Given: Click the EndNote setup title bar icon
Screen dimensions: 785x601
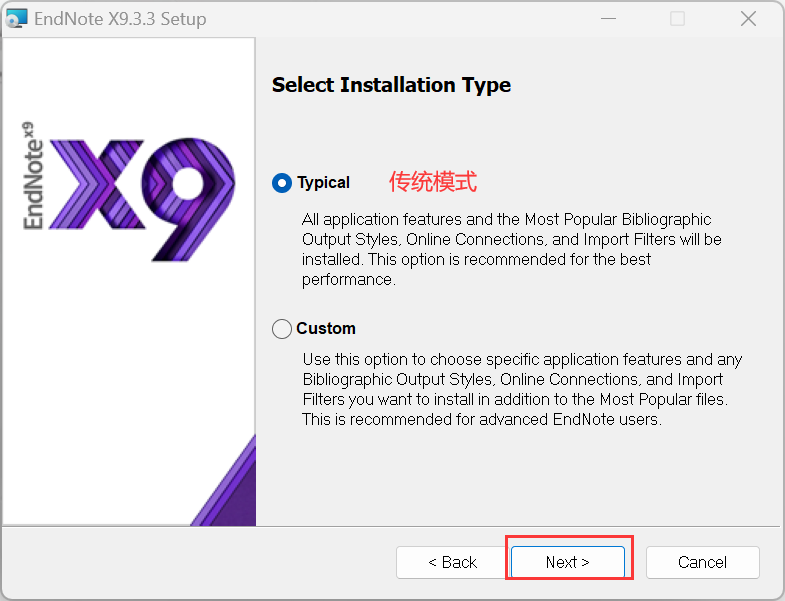Looking at the screenshot, I should click(x=16, y=19).
